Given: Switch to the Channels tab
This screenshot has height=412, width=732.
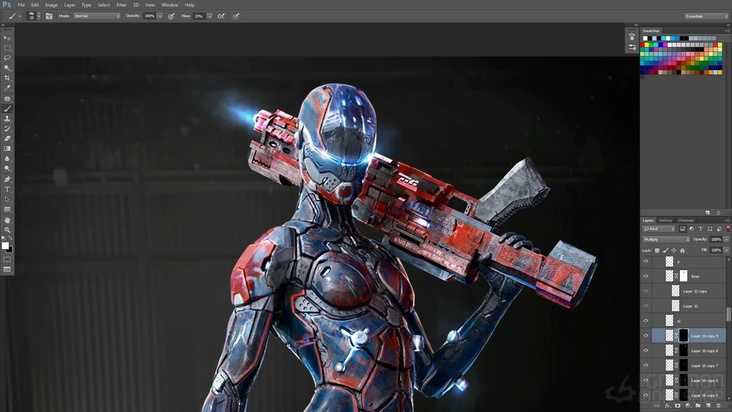Looking at the screenshot, I should [686, 220].
